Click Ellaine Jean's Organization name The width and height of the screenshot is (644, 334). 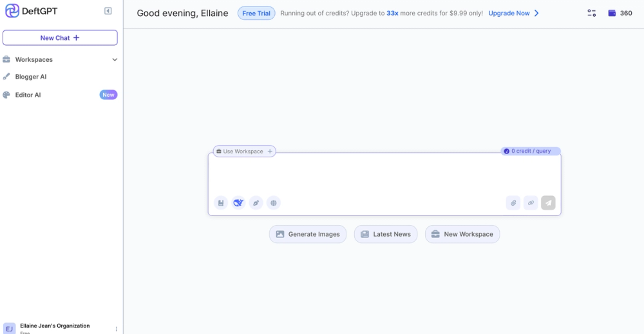55,326
